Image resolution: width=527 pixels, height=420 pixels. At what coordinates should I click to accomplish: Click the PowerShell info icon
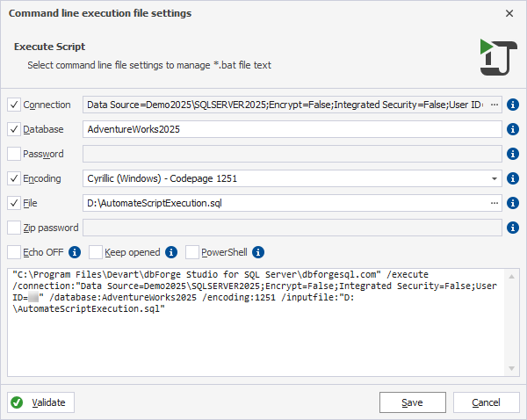click(258, 252)
